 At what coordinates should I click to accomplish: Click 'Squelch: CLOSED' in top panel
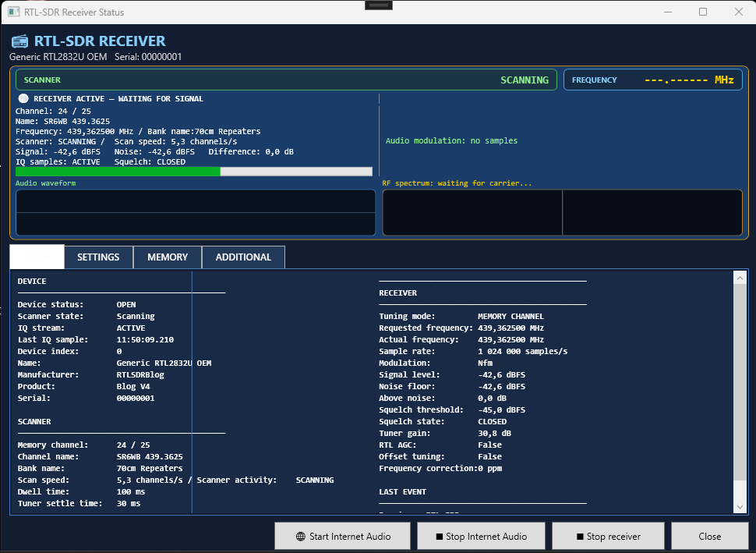[x=150, y=162]
